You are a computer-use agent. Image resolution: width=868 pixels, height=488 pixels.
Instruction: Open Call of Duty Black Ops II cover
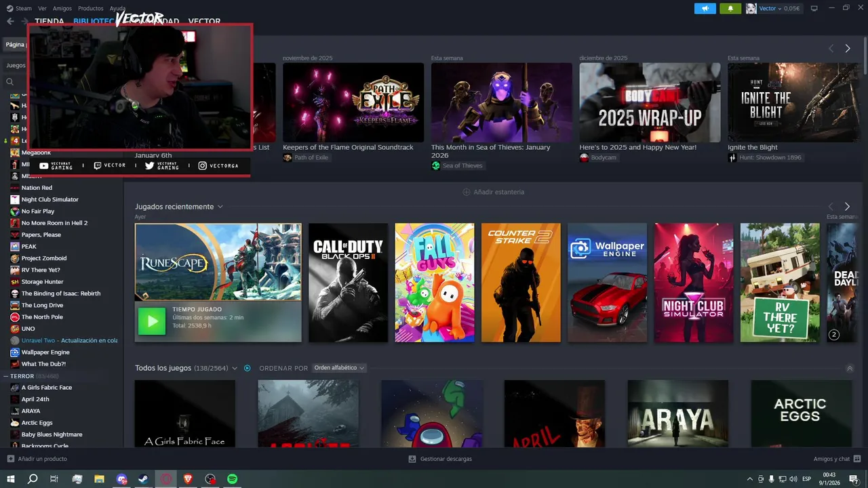348,283
